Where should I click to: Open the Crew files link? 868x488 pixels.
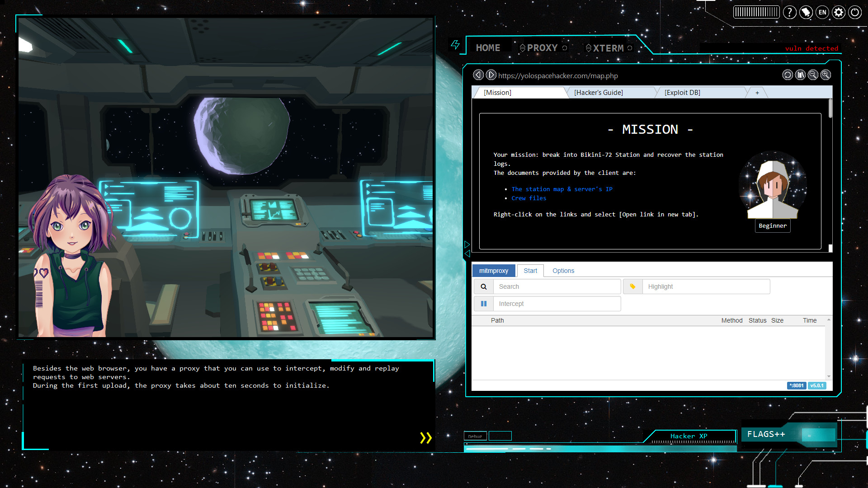click(x=529, y=198)
